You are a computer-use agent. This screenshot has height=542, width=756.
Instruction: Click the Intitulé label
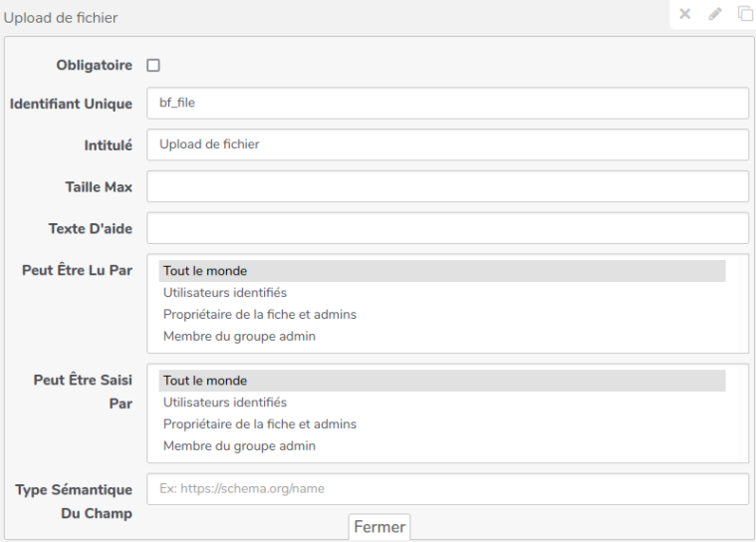pos(108,145)
